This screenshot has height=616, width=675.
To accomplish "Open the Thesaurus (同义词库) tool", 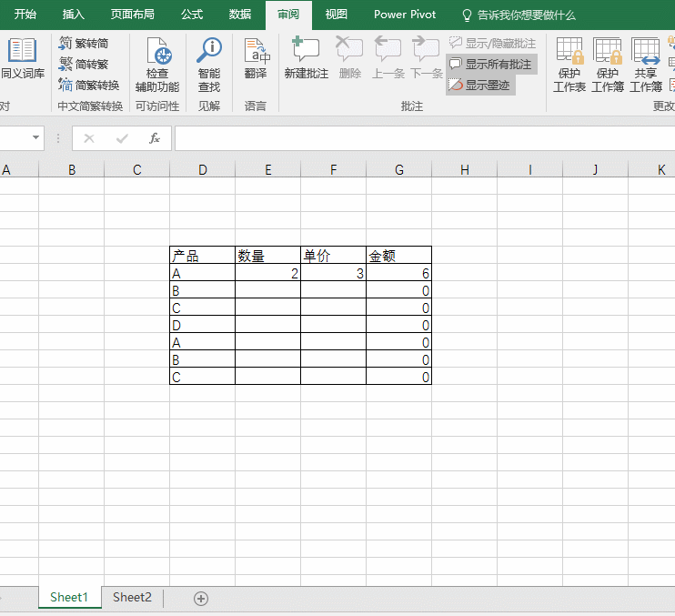I will tap(22, 60).
